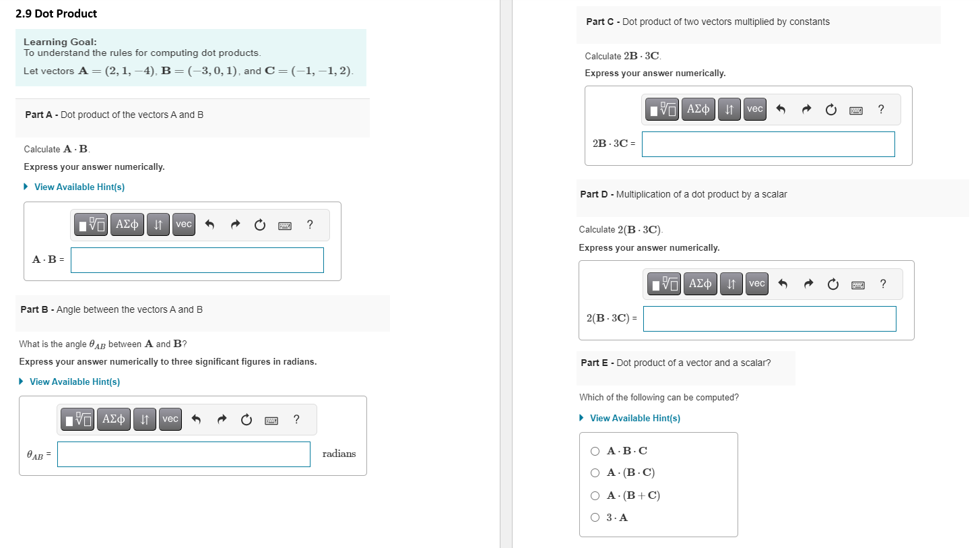Viewport: 980px width, 548px height.
Task: Reset the Part B answer with circular arrow icon
Action: [x=246, y=419]
